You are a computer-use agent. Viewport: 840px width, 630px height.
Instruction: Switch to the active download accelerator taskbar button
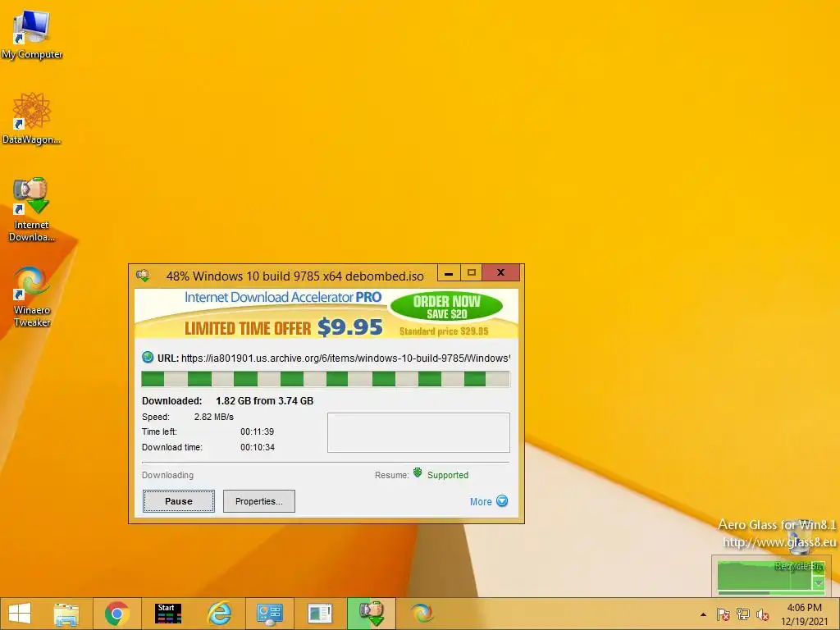tap(372, 614)
